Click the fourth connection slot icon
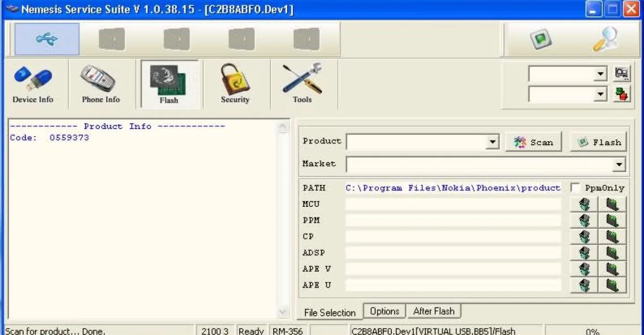The width and height of the screenshot is (644, 335). pyautogui.click(x=241, y=39)
